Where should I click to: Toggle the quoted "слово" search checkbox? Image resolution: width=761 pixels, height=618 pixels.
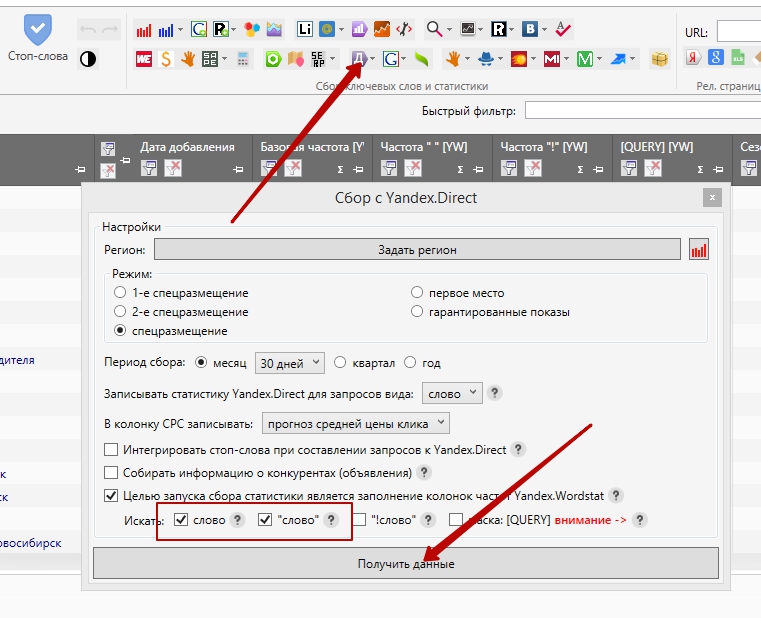(x=265, y=520)
